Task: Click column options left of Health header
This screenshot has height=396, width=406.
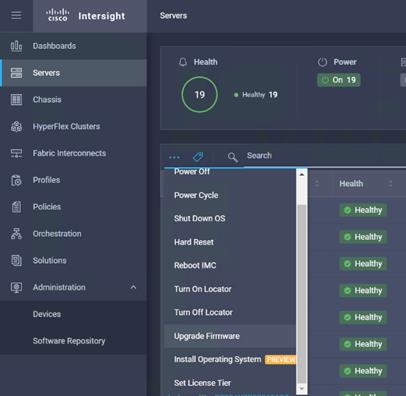Action: pyautogui.click(x=317, y=184)
